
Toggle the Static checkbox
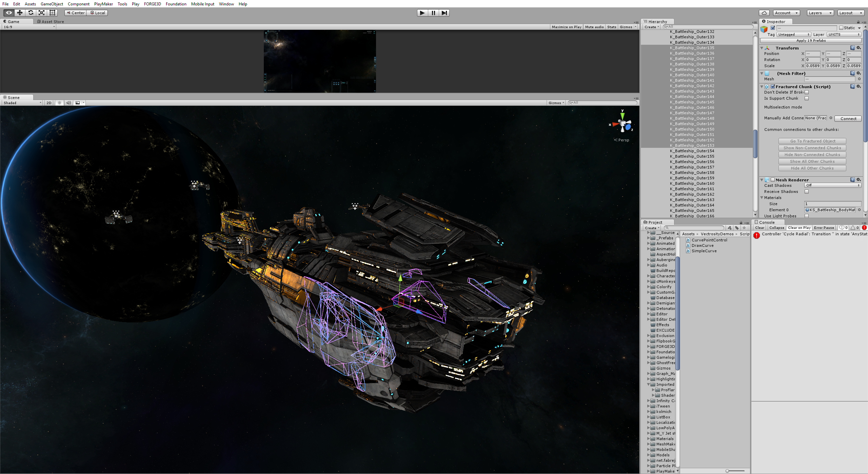[841, 28]
